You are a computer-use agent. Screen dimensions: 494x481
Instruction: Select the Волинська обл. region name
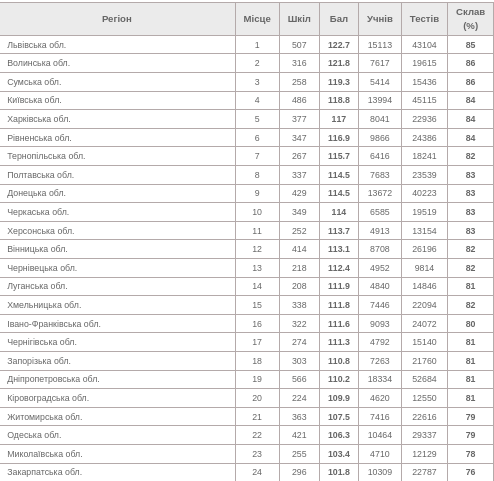[x=39, y=63]
